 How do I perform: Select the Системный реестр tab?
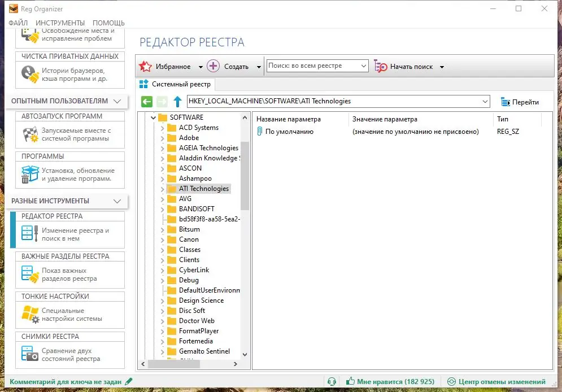[176, 84]
